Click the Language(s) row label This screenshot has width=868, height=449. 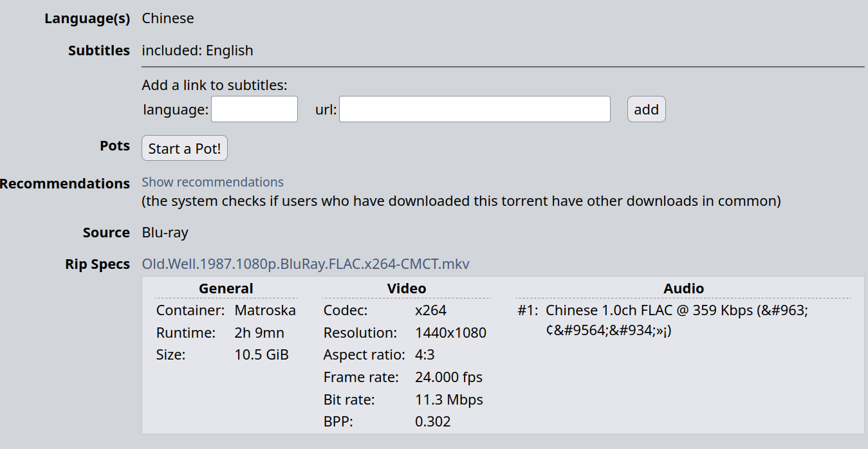click(88, 19)
